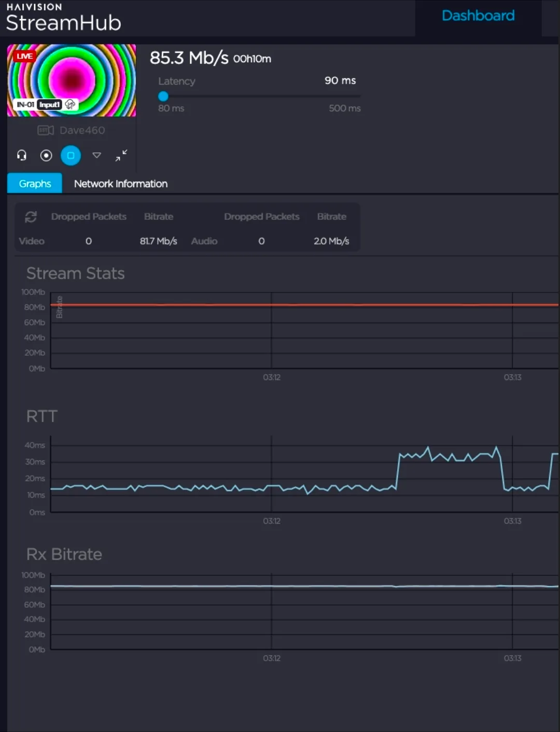Click the 90 ms latency value
The height and width of the screenshot is (732, 560).
pos(340,80)
